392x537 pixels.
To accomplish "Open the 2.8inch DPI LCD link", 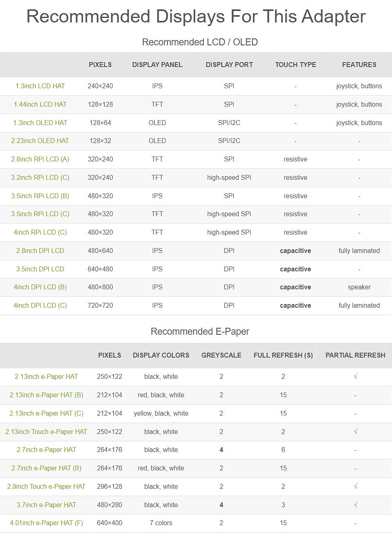I will pos(40,251).
